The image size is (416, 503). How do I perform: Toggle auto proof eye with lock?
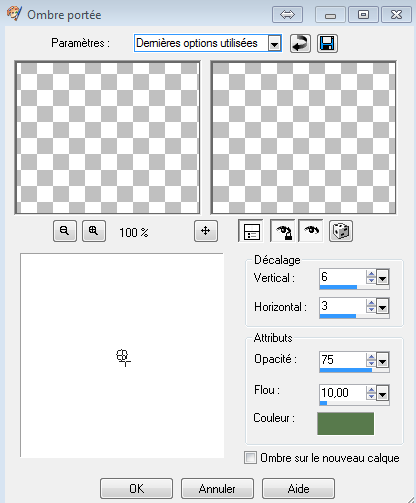pos(283,231)
